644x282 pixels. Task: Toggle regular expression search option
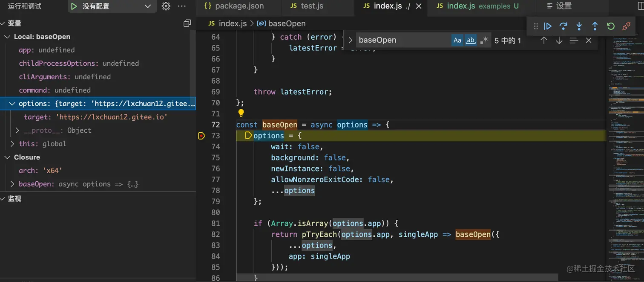[x=484, y=40]
